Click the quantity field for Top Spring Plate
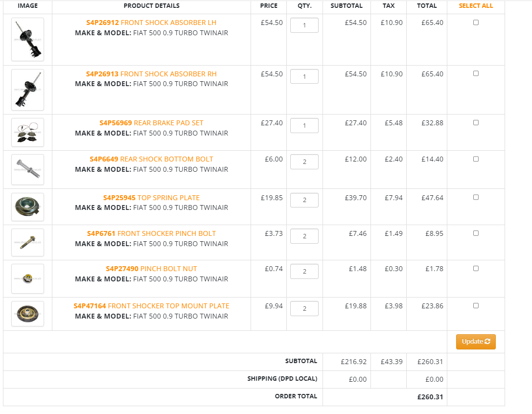Viewport: 532px width, 414px height. 304,200
